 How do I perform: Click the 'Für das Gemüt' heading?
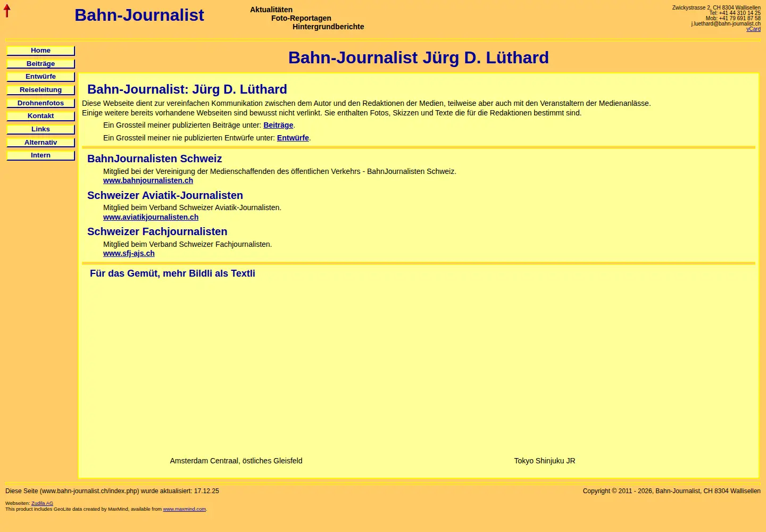(172, 273)
